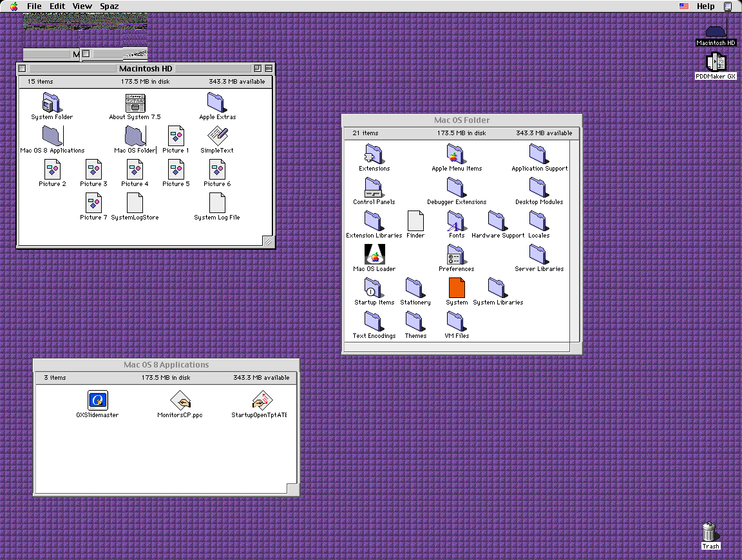Open the System Libraries folder
The image size is (742, 560).
click(x=497, y=288)
